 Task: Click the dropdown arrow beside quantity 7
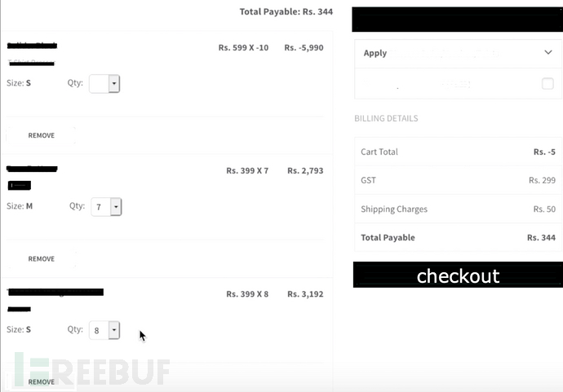coord(116,207)
